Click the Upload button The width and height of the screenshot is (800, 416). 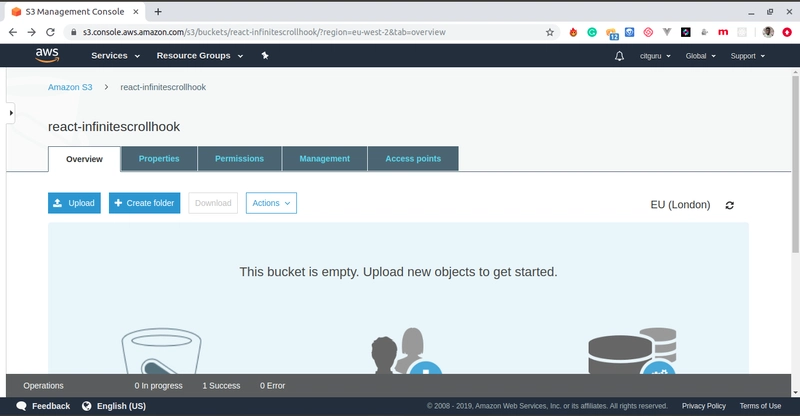(74, 203)
